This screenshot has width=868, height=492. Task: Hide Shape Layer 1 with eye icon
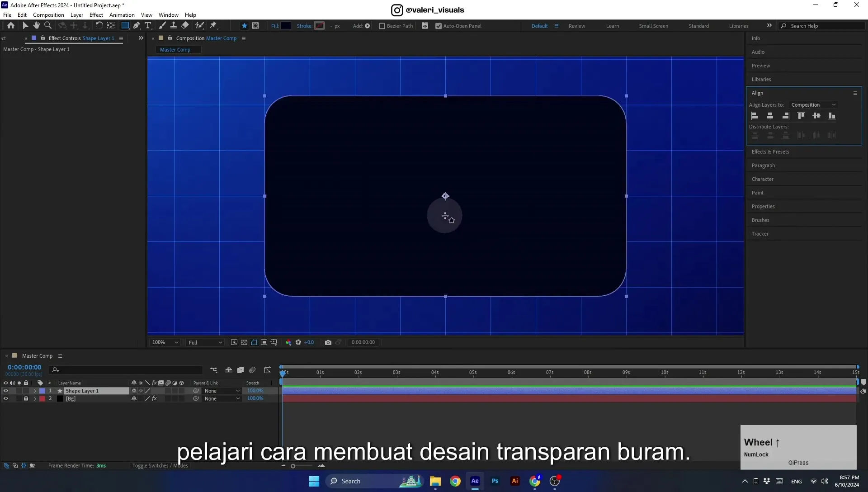(x=6, y=391)
